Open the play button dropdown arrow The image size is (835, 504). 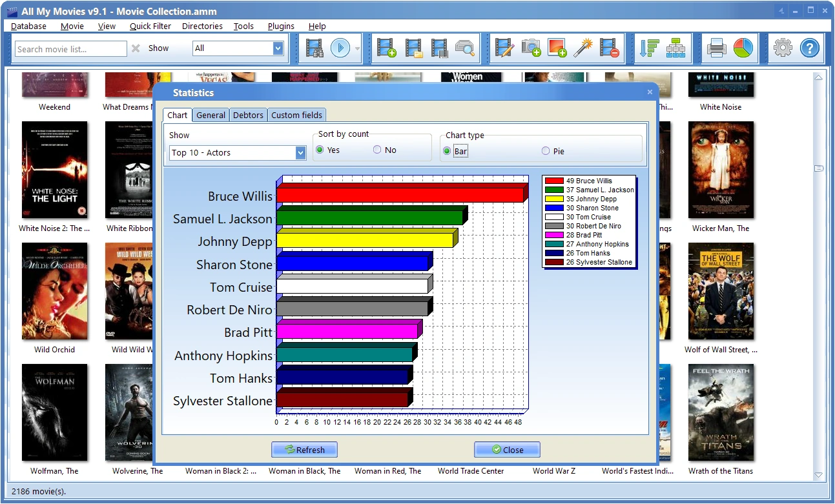[x=356, y=48]
